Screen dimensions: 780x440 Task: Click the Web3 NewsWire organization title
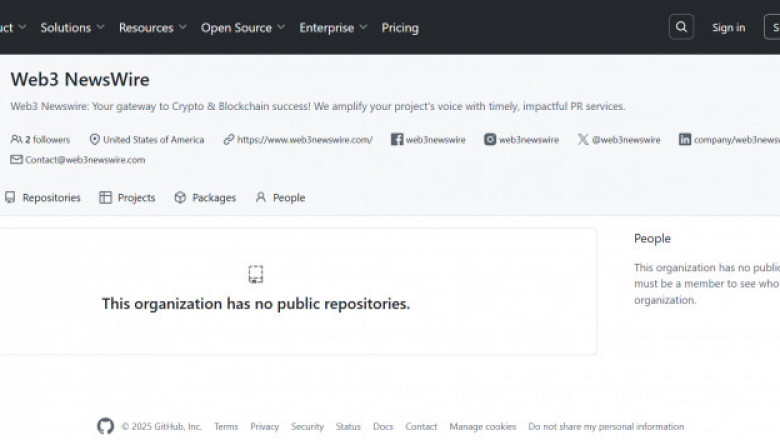[x=80, y=80]
